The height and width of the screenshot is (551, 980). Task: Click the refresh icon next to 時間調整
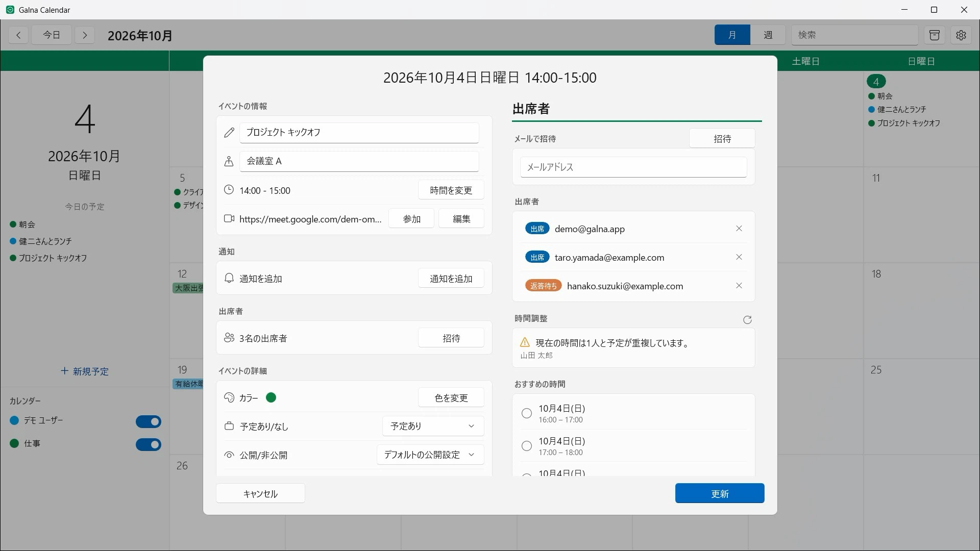[747, 320]
